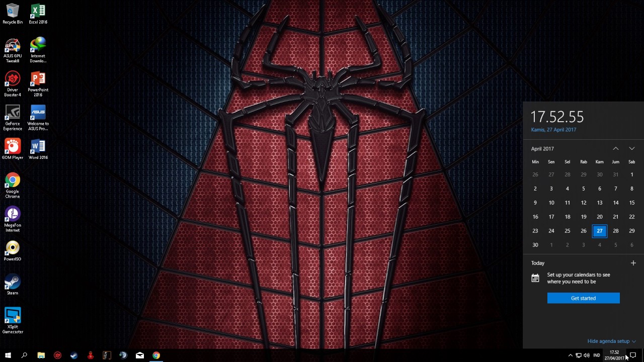Click date 22 in the calendar grid
The height and width of the screenshot is (362, 644).
pos(632,217)
